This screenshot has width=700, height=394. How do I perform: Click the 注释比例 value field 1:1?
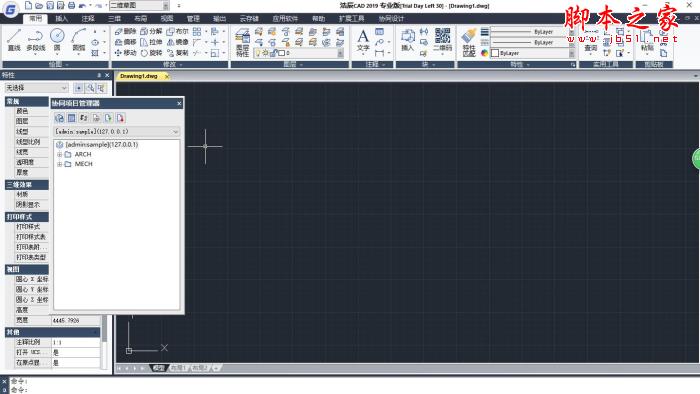coord(75,342)
